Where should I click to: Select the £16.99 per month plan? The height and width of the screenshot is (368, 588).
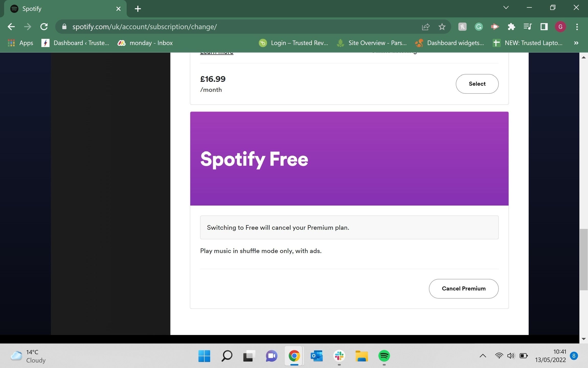point(477,84)
